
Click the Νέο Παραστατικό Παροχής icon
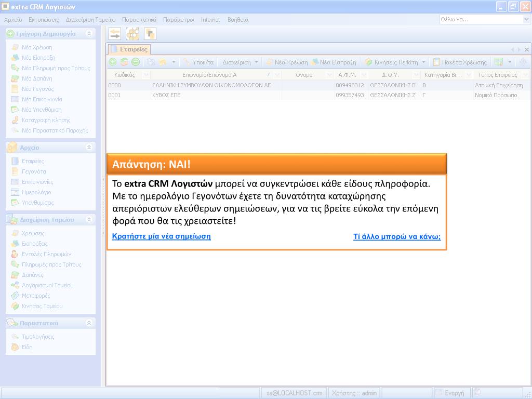pyautogui.click(x=15, y=130)
